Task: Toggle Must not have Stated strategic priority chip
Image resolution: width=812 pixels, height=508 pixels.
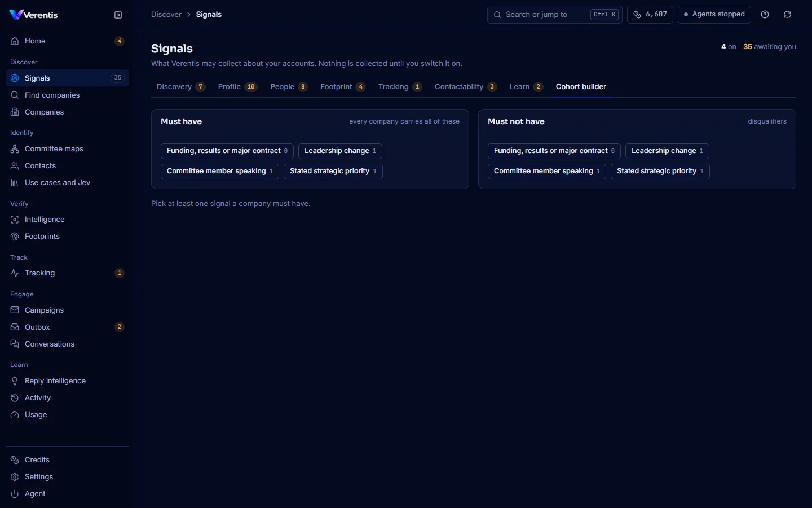Action: coord(660,172)
